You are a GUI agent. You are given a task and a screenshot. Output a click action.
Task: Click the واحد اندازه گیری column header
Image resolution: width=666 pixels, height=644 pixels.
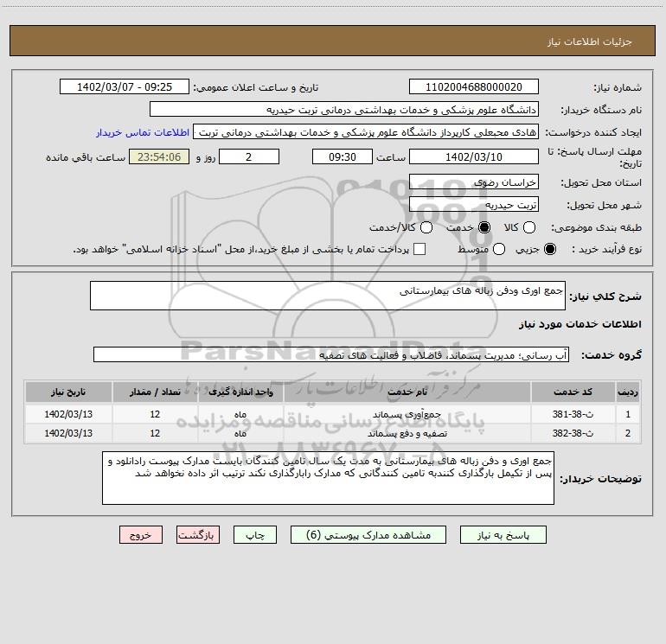240,392
